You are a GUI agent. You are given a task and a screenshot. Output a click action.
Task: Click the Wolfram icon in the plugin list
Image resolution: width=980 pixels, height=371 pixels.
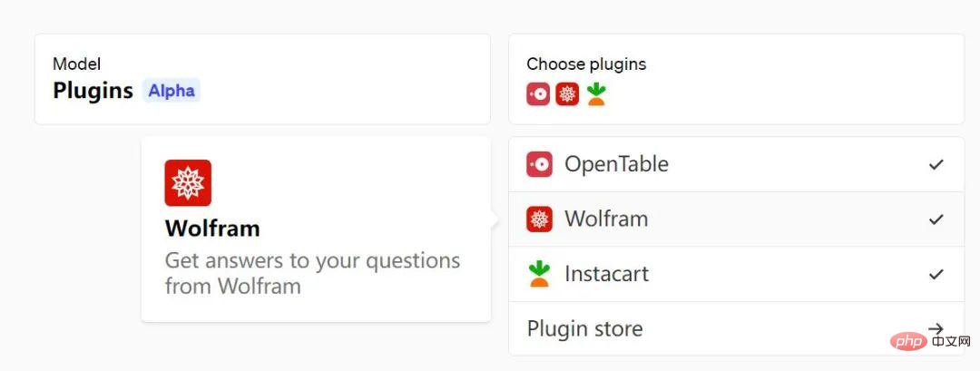[x=539, y=220]
